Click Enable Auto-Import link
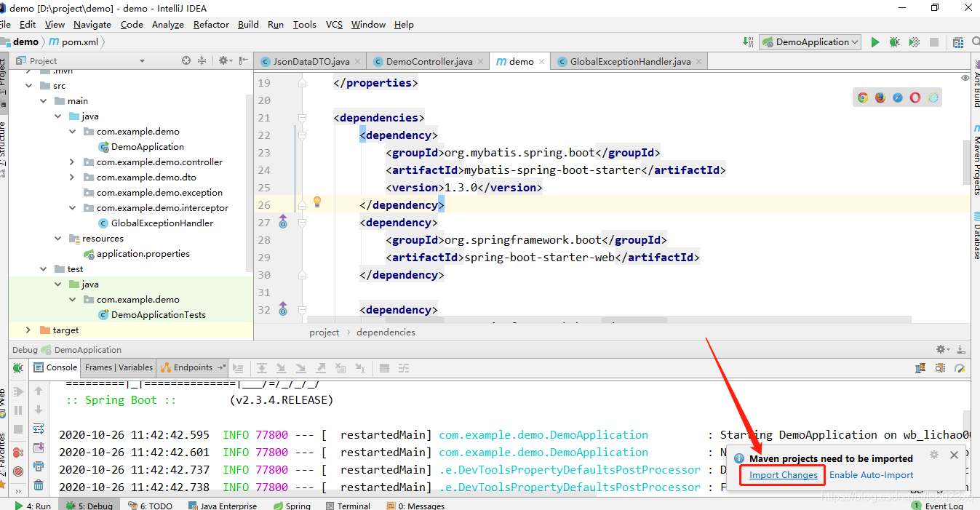 tap(871, 475)
